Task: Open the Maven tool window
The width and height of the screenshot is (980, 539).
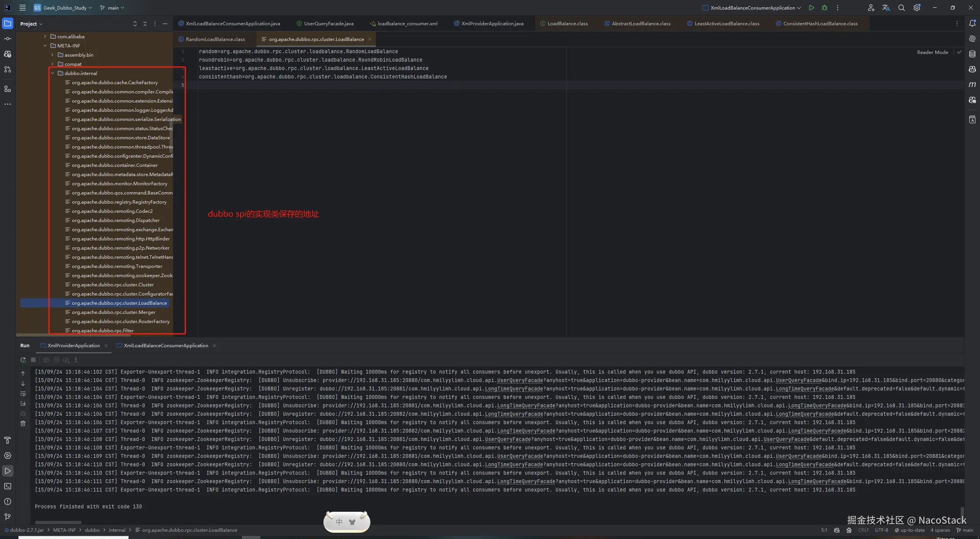Action: pos(972,85)
